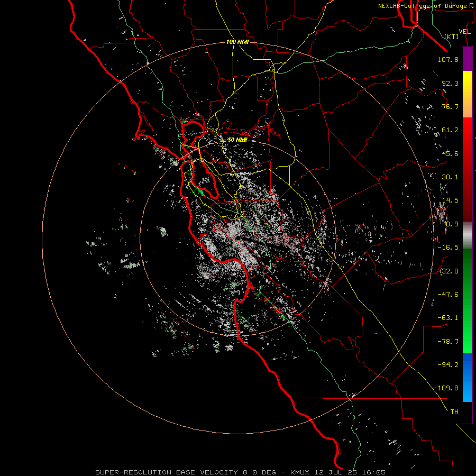476x476 pixels.
Task: Click the 107.8 velocity scale value
Action: click(x=448, y=59)
